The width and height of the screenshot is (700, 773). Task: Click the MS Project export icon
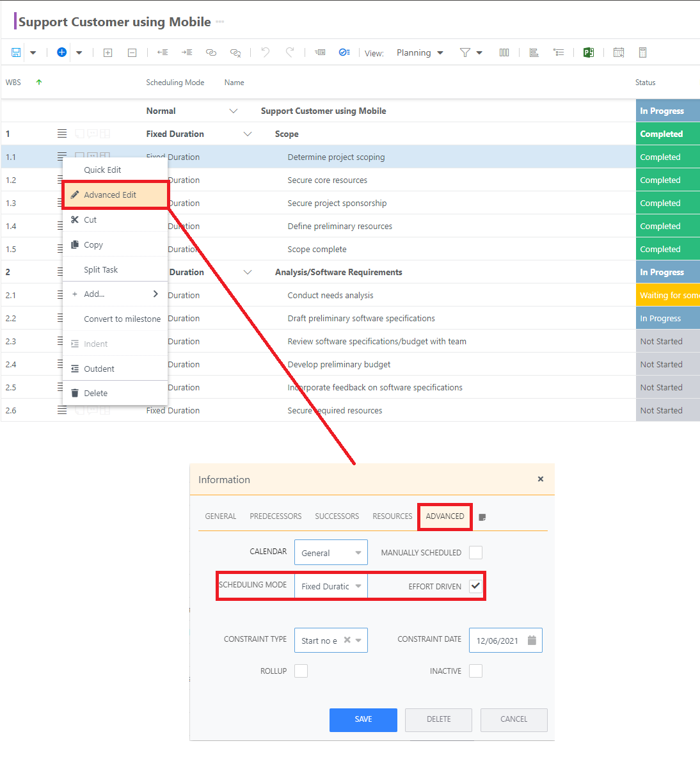pos(589,52)
